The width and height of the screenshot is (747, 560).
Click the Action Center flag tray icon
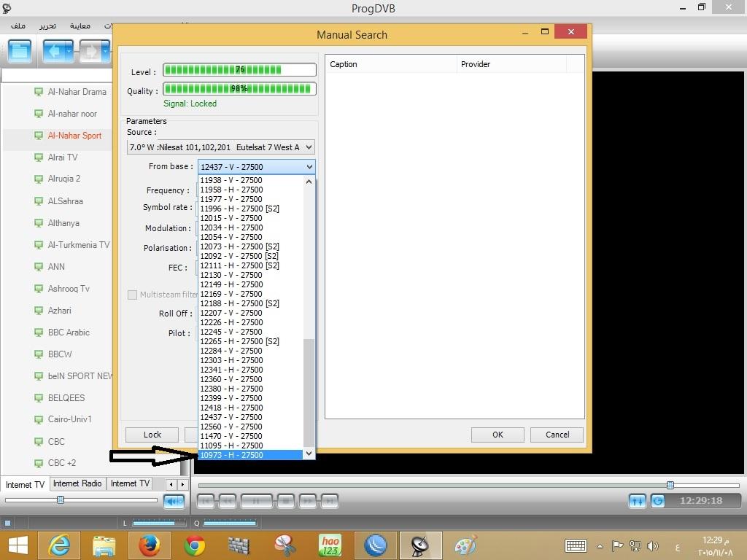(x=617, y=545)
